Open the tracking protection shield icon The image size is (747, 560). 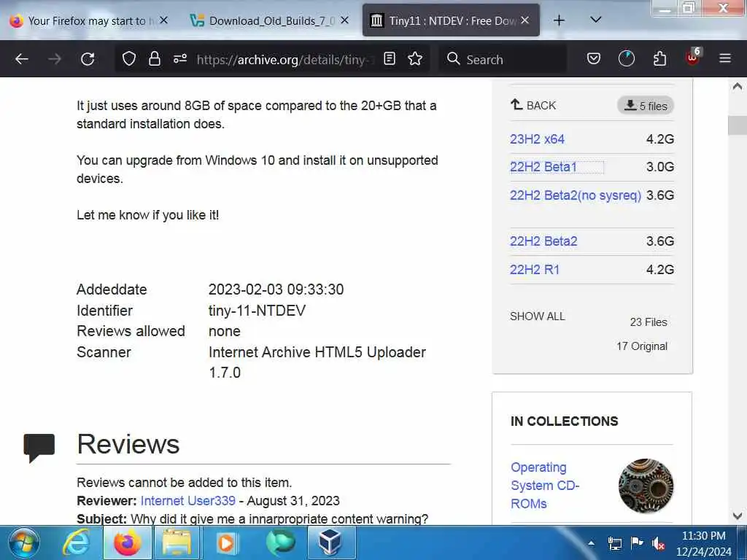129,59
